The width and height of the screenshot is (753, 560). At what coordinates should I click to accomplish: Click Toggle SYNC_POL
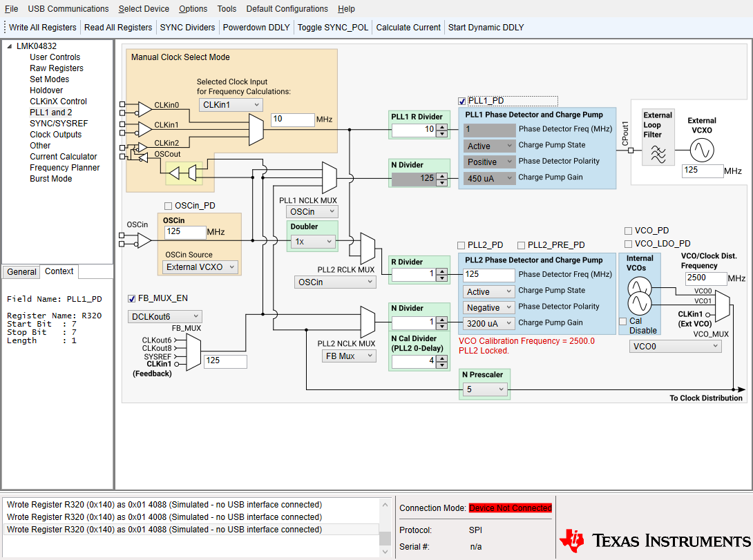click(333, 28)
